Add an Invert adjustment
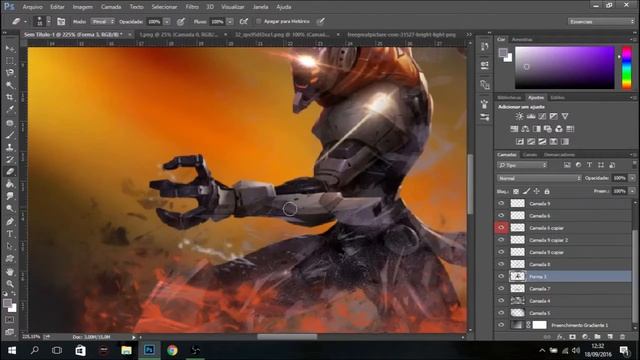This screenshot has width=640, height=360. tap(520, 142)
